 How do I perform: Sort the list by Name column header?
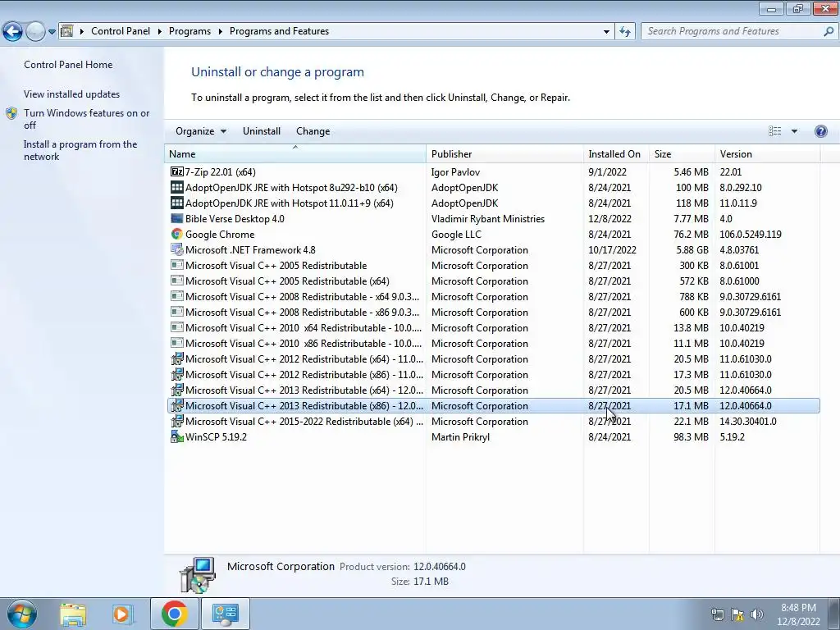pyautogui.click(x=295, y=153)
